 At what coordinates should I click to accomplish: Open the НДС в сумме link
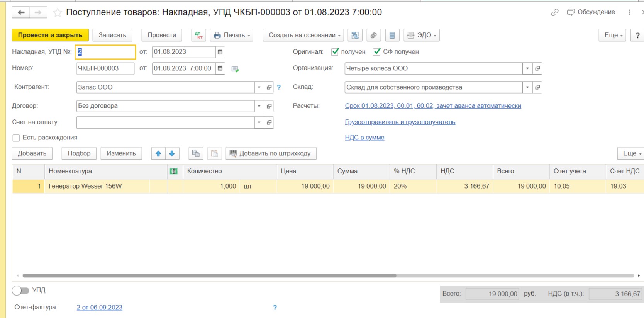point(364,138)
